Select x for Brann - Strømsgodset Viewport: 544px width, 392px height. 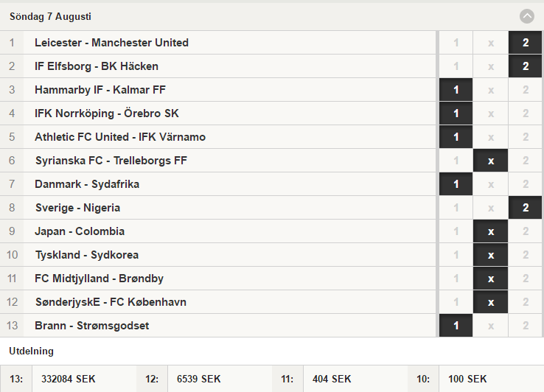click(x=491, y=326)
